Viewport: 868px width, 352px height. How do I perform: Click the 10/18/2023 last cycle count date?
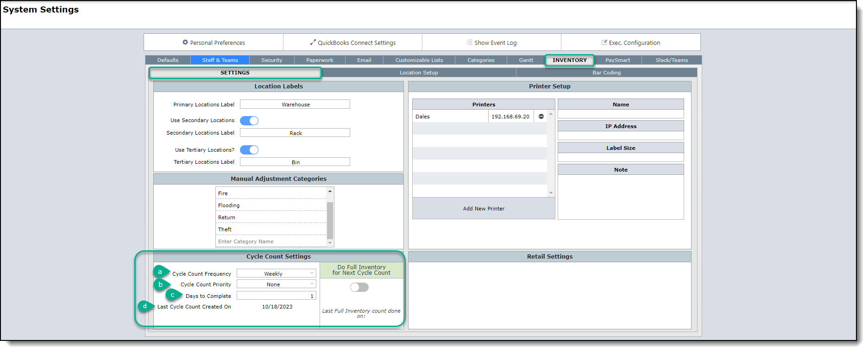tap(277, 307)
